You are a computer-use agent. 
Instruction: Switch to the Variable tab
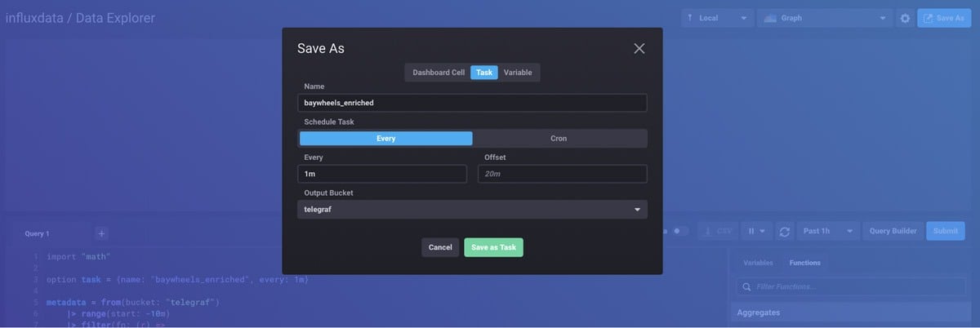tap(518, 73)
